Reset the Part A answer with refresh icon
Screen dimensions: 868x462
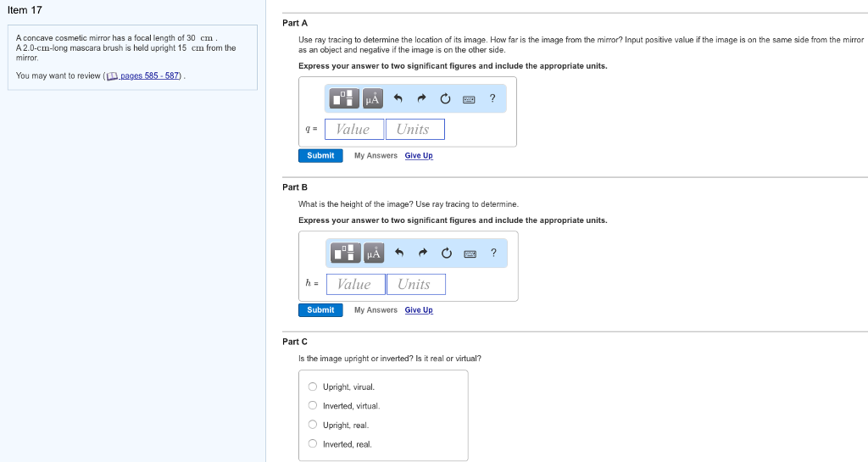[x=445, y=99]
